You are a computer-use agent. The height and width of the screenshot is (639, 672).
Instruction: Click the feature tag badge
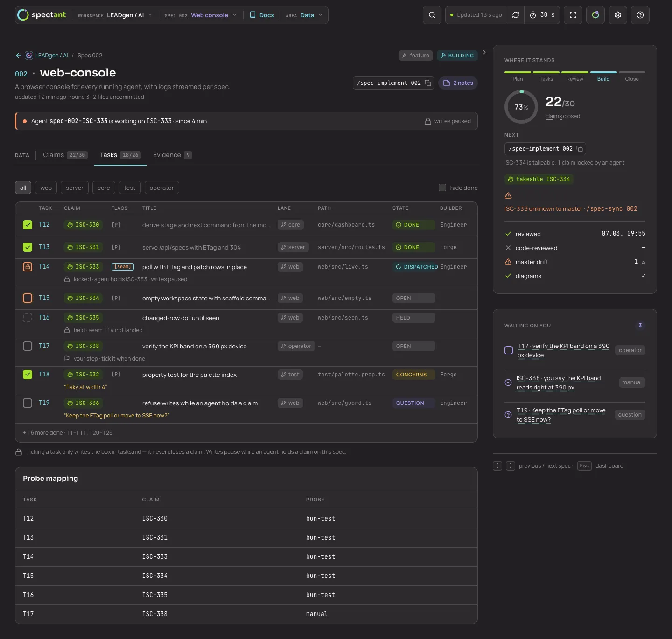pos(415,56)
